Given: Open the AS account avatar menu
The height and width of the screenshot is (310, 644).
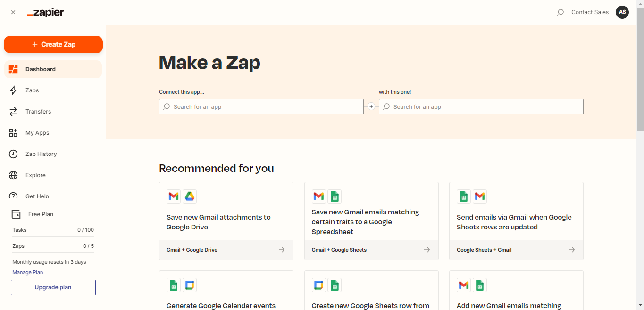Looking at the screenshot, I should coord(622,12).
